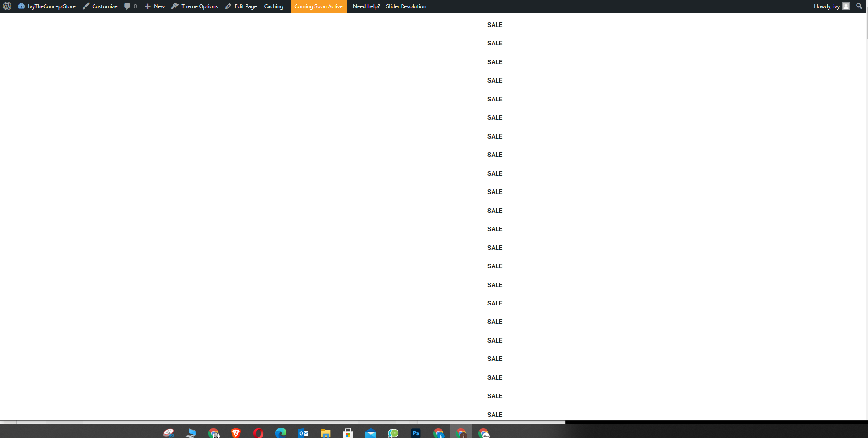Open the admin bar search icon
868x438 pixels.
[859, 6]
